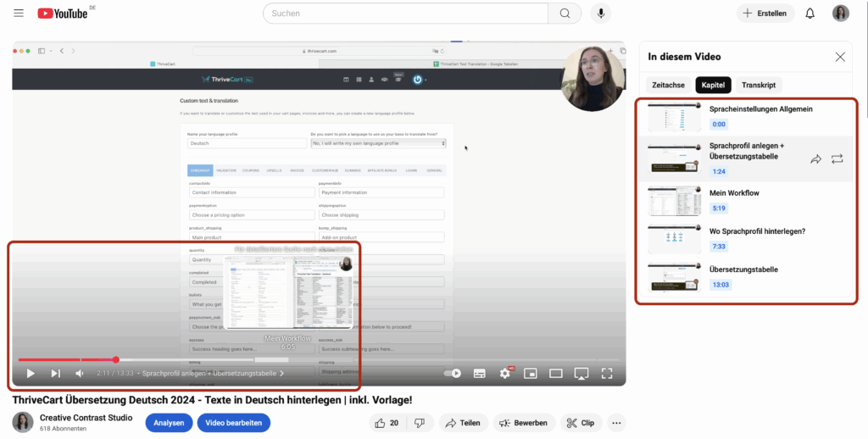Skip to the next video
This screenshot has height=439, width=868.
pyautogui.click(x=56, y=374)
